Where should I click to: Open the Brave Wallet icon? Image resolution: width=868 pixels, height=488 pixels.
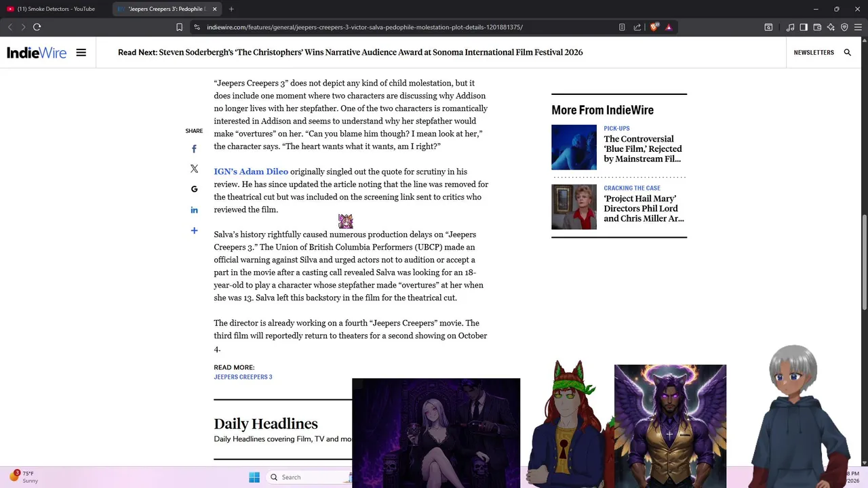tap(817, 27)
